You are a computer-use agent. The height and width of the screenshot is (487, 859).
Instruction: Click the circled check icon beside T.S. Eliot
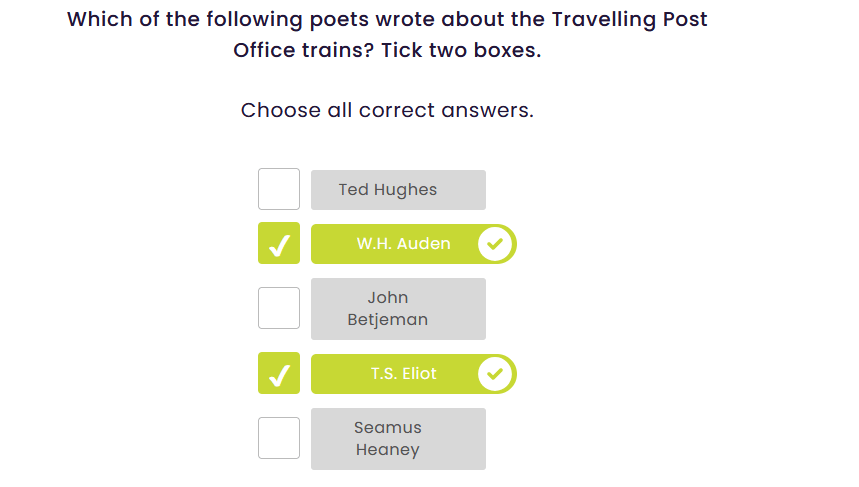tap(495, 374)
